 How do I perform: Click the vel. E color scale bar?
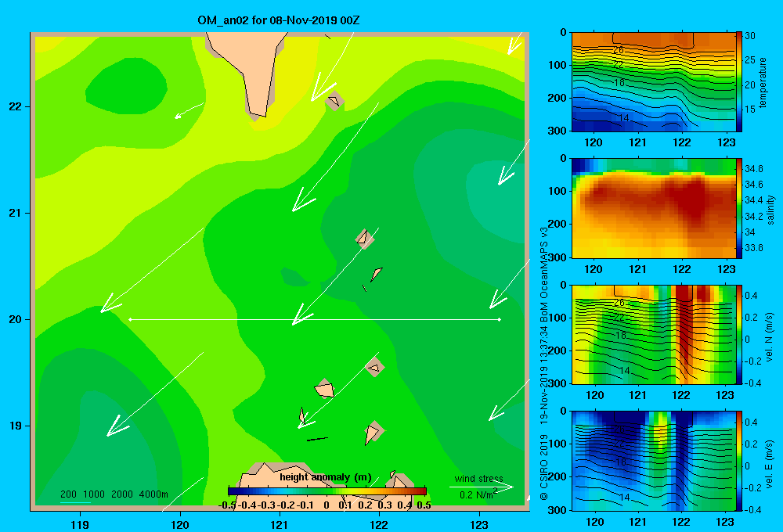pyautogui.click(x=739, y=461)
